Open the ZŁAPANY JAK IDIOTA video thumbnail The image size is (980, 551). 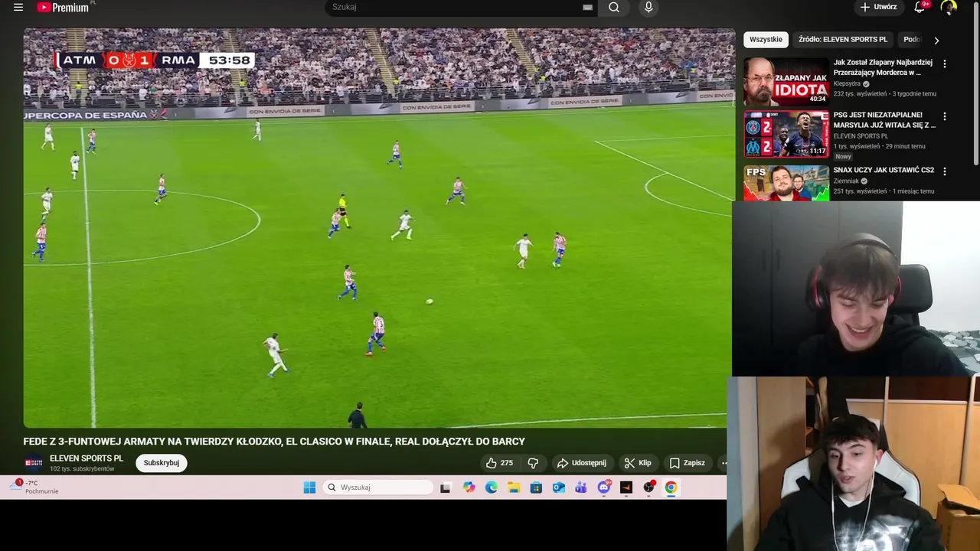(x=786, y=81)
